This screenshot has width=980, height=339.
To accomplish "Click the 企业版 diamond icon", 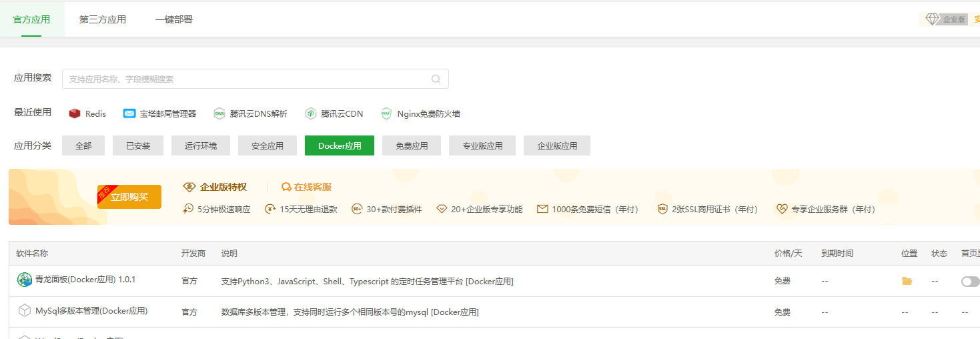I will click(x=932, y=19).
